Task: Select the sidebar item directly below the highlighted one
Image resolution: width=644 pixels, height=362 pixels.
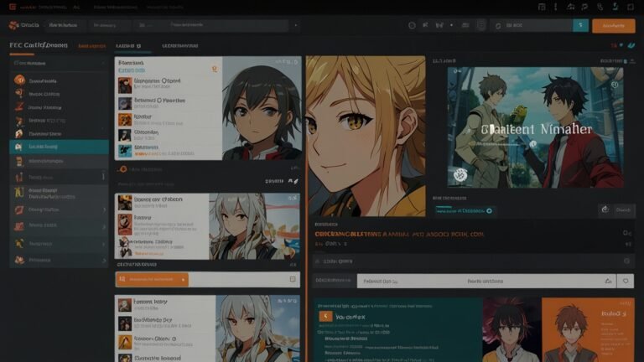Action: 59,161
